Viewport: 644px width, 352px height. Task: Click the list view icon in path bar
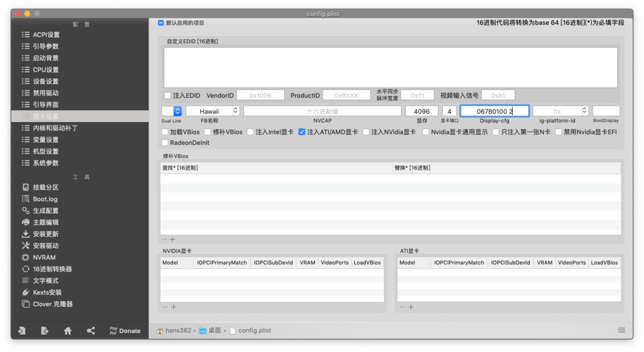pos(622,330)
